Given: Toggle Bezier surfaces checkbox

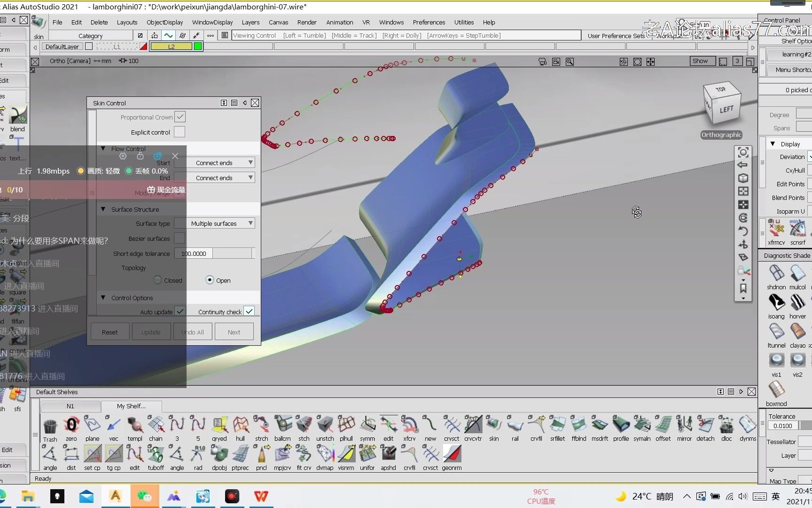Looking at the screenshot, I should pyautogui.click(x=180, y=238).
